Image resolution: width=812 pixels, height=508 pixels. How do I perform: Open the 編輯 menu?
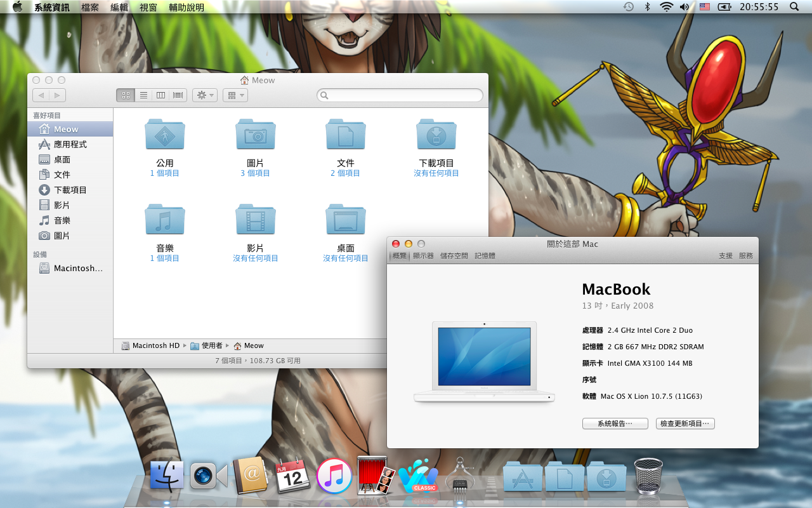pyautogui.click(x=119, y=7)
